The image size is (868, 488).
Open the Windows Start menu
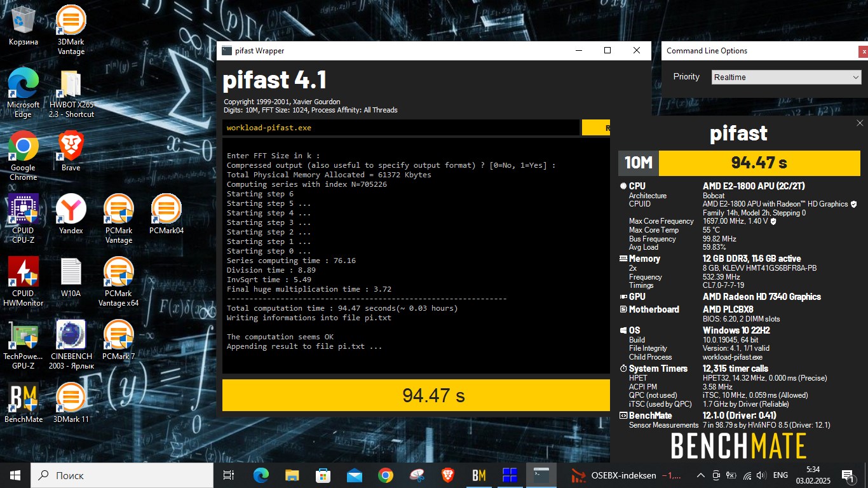(15, 475)
